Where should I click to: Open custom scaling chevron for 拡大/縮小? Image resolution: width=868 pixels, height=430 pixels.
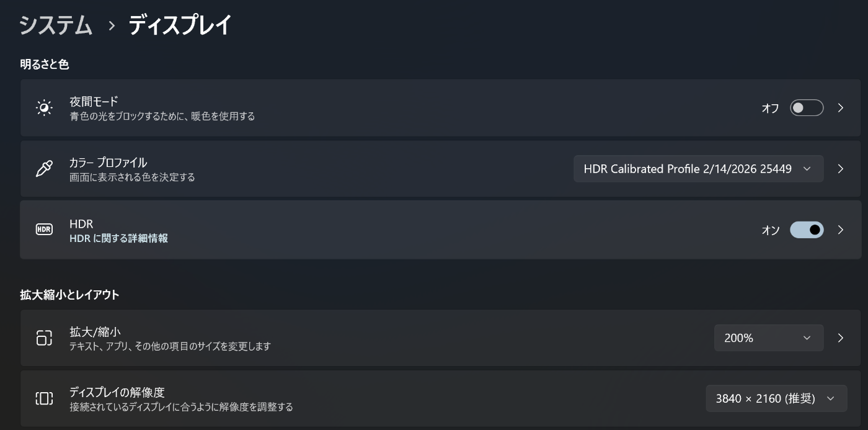[x=841, y=338]
